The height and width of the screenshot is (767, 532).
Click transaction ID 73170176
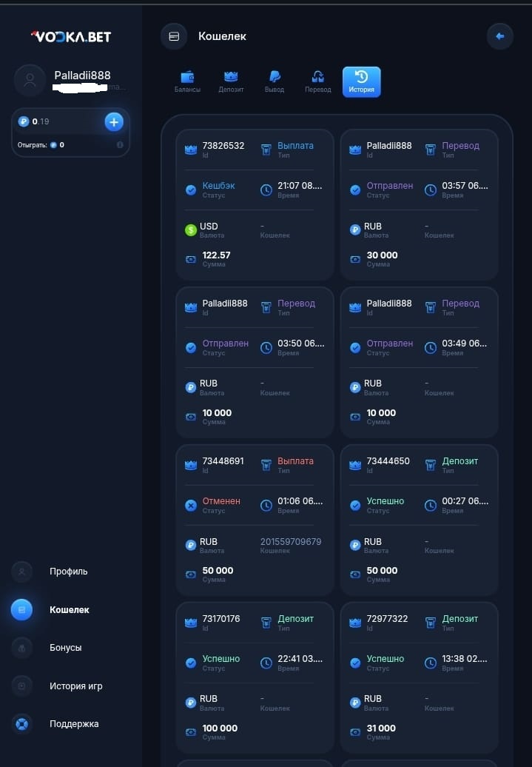(221, 619)
